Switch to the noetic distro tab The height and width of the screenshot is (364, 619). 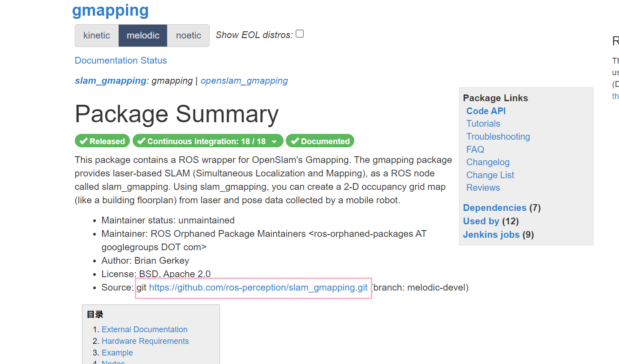189,35
